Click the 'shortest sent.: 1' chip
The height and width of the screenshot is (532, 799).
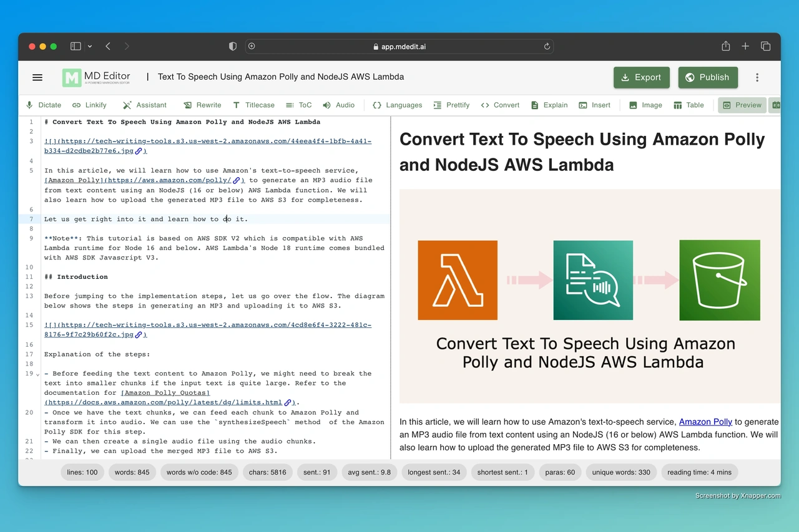click(x=502, y=472)
